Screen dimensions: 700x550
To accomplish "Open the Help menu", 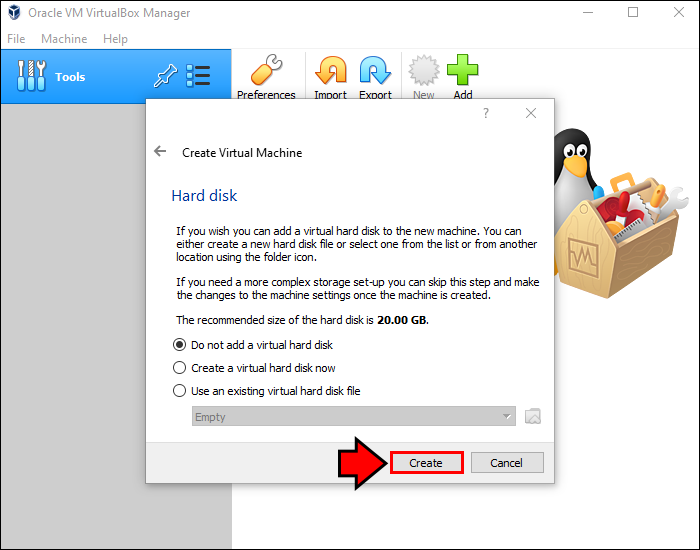I will (x=115, y=39).
